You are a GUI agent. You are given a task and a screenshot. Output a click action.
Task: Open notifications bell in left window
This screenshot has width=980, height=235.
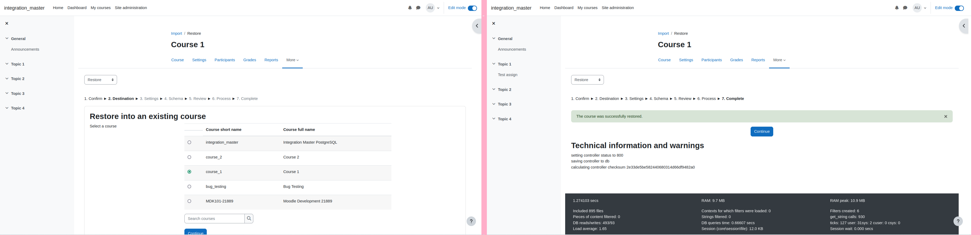tap(410, 8)
